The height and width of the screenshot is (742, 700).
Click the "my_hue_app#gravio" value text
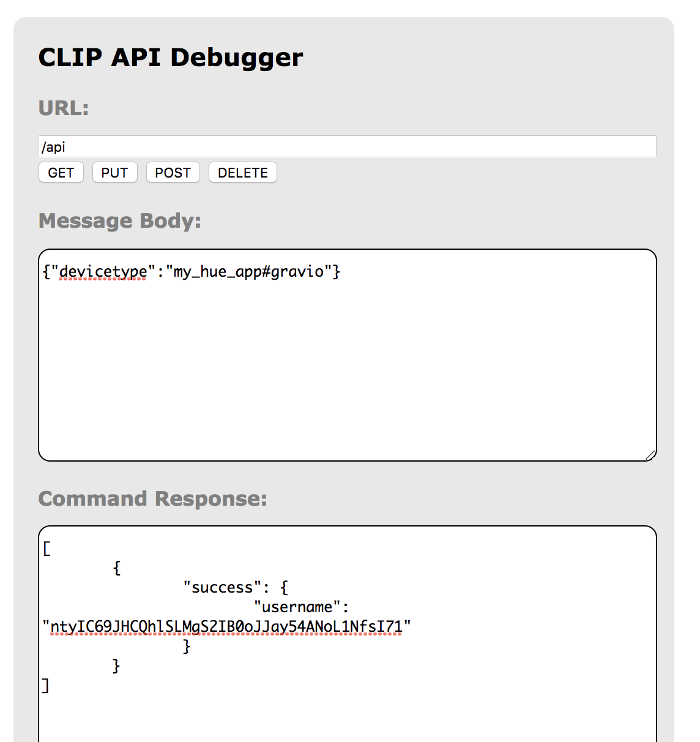click(249, 271)
